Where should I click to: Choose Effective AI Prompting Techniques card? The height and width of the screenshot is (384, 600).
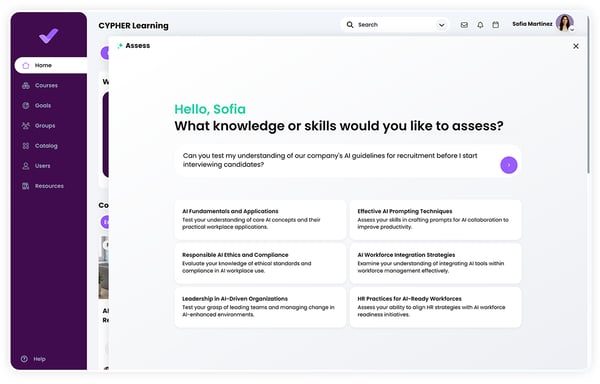coord(435,220)
